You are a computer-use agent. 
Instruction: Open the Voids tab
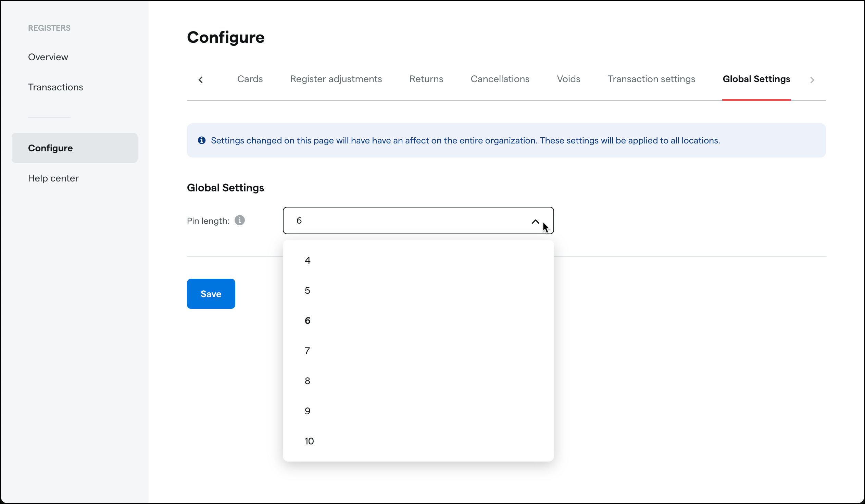568,79
